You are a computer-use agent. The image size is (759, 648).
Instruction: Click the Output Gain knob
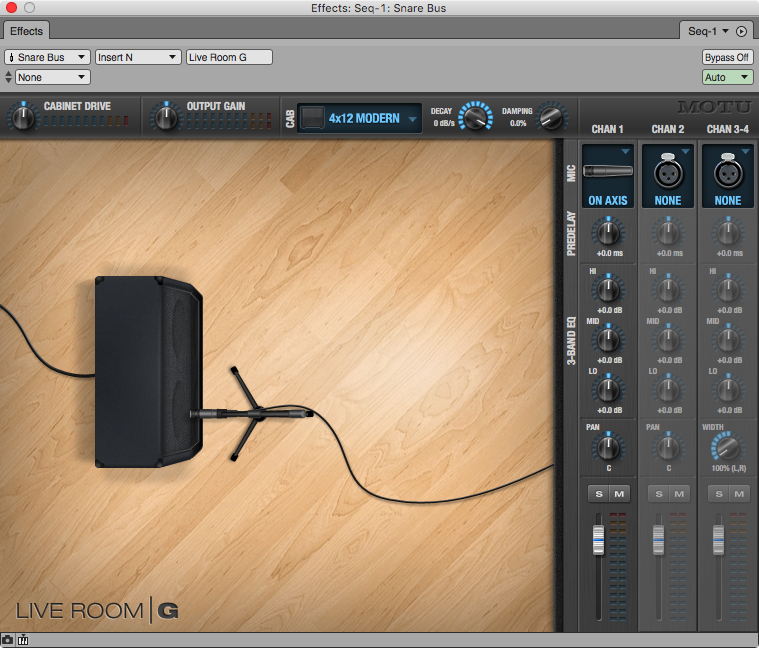click(166, 118)
